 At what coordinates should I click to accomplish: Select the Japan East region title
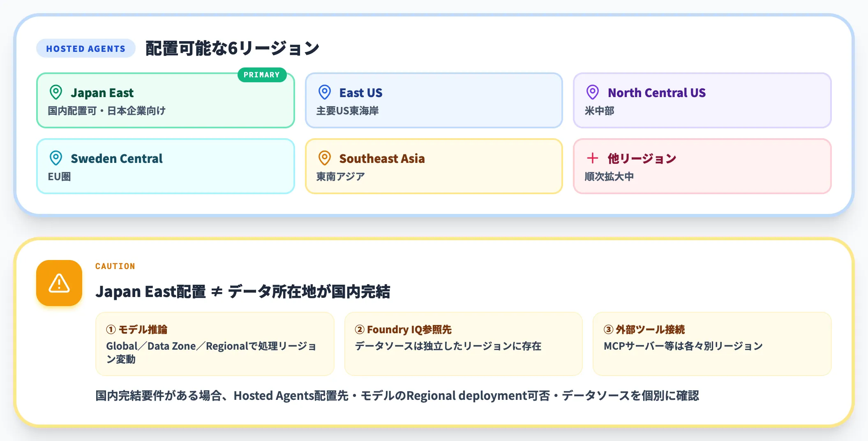[x=102, y=93]
